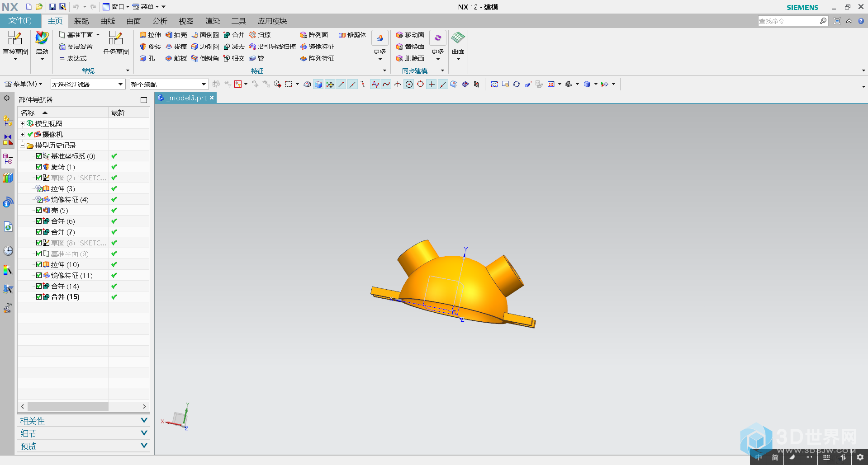Click the 直接草图 button
This screenshot has height=465, width=868.
15,46
